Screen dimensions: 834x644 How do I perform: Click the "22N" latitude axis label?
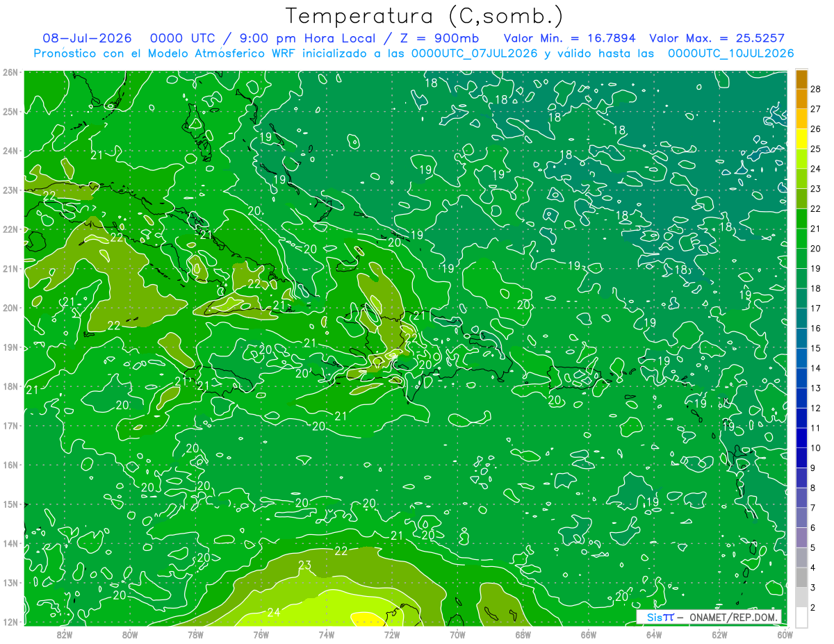coord(10,229)
